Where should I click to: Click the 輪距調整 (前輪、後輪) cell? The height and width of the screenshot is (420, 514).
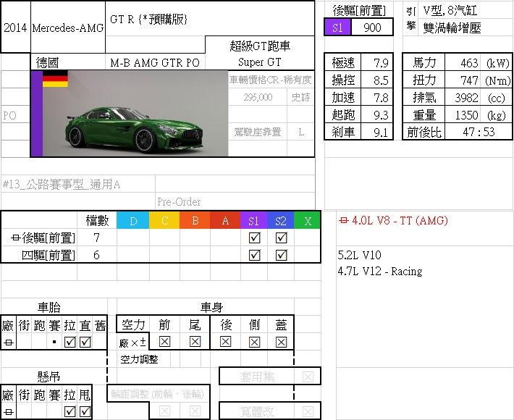tap(157, 394)
